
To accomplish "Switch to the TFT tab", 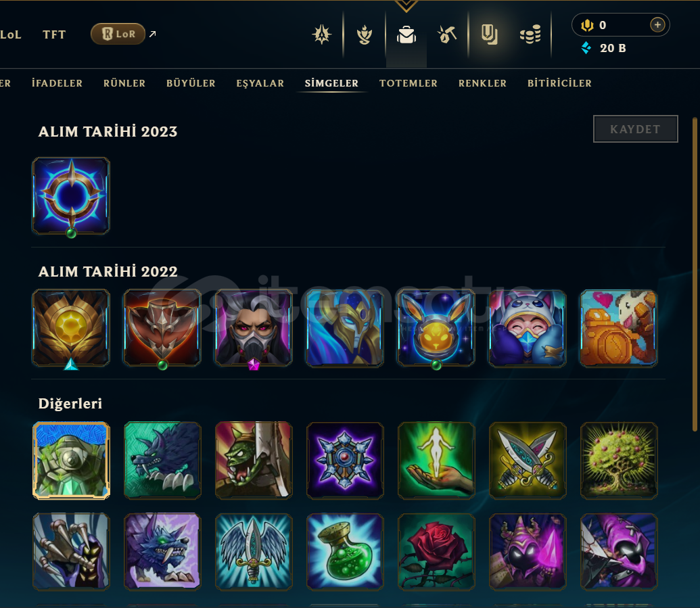I will pyautogui.click(x=54, y=34).
